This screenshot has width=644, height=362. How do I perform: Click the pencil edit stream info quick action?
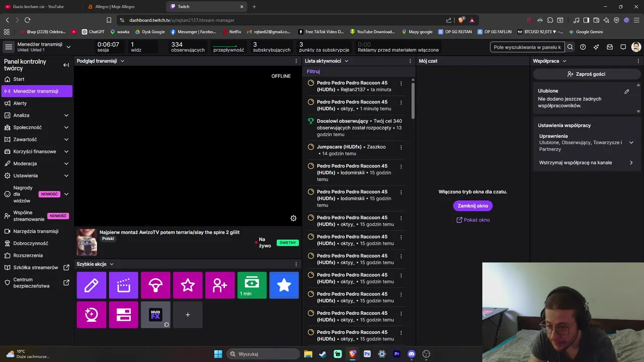click(91, 285)
